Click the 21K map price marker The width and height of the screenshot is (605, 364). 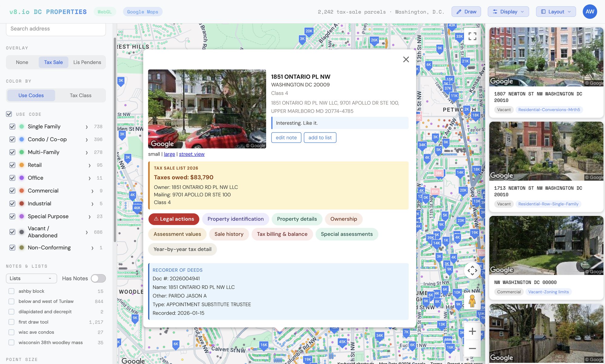[465, 61]
